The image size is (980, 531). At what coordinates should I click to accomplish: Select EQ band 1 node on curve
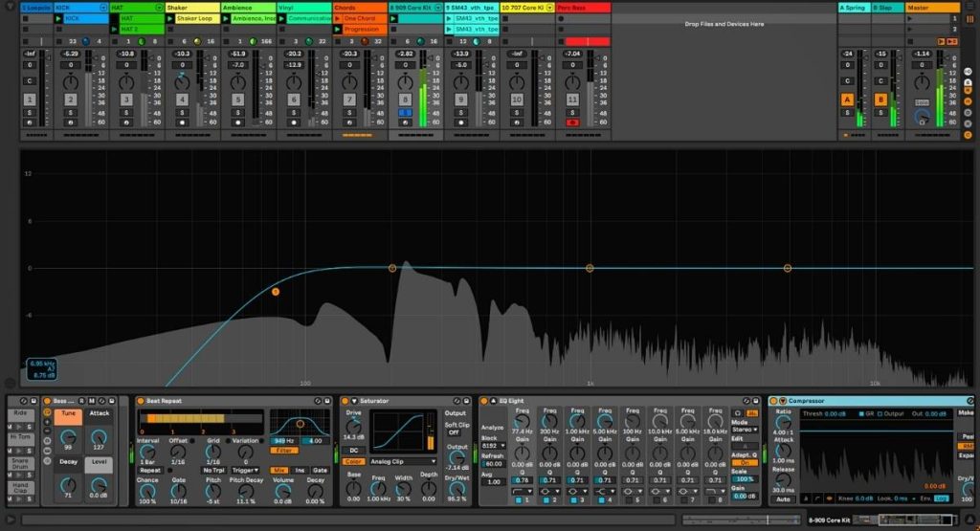276,292
